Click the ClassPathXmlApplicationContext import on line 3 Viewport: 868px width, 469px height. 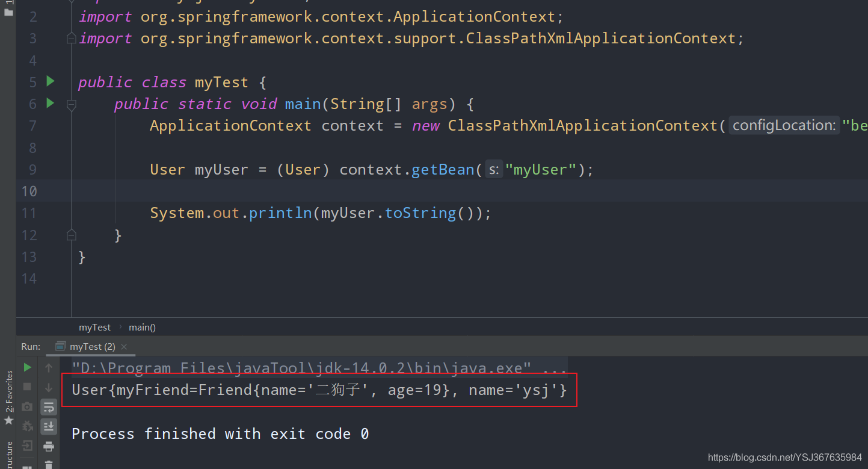(602, 39)
